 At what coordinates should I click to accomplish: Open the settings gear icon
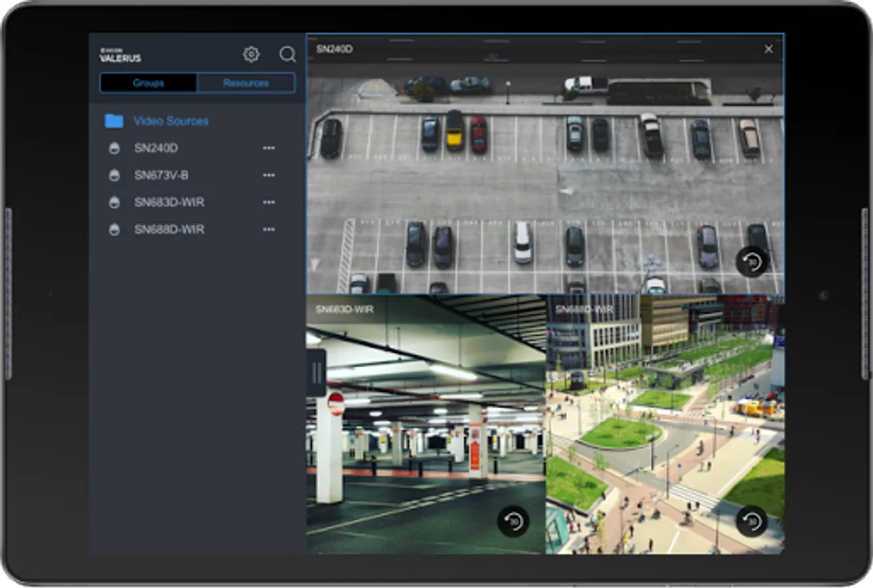[x=251, y=54]
